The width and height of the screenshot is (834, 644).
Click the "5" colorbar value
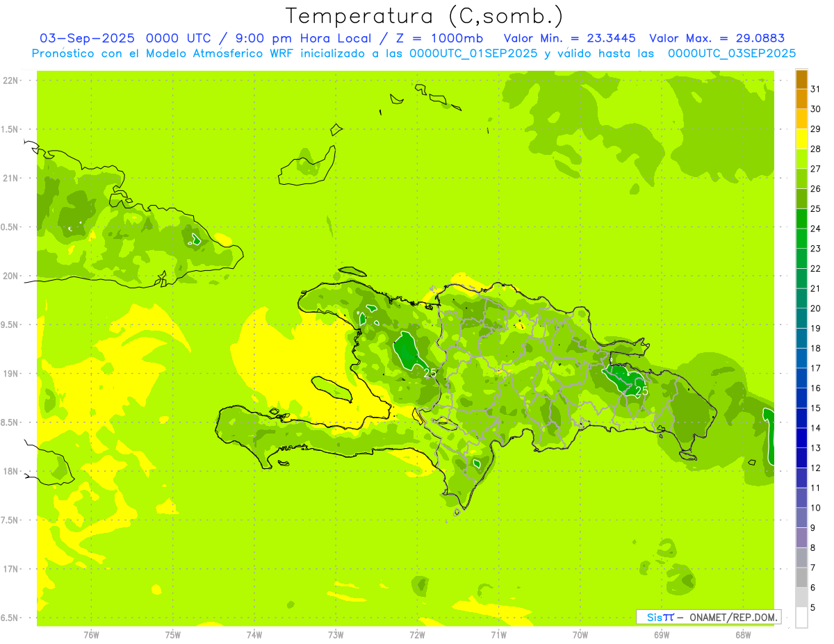pyautogui.click(x=813, y=607)
